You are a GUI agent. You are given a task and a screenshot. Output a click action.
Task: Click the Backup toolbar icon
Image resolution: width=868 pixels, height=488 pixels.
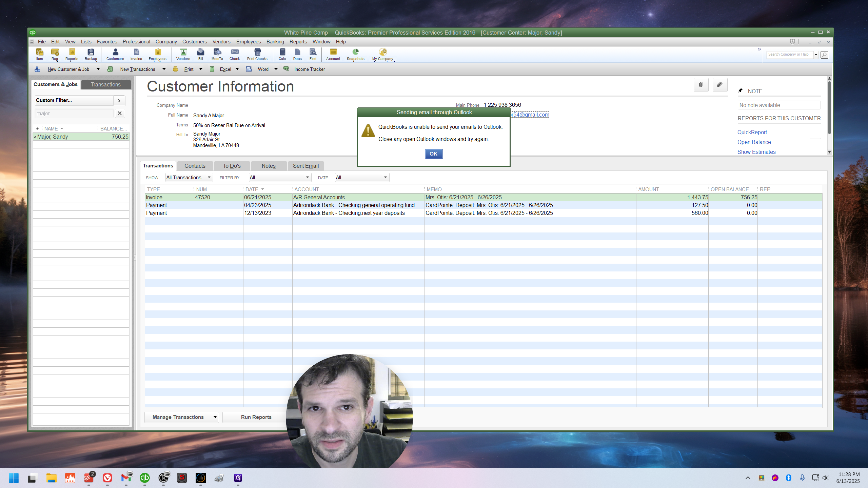coord(91,54)
